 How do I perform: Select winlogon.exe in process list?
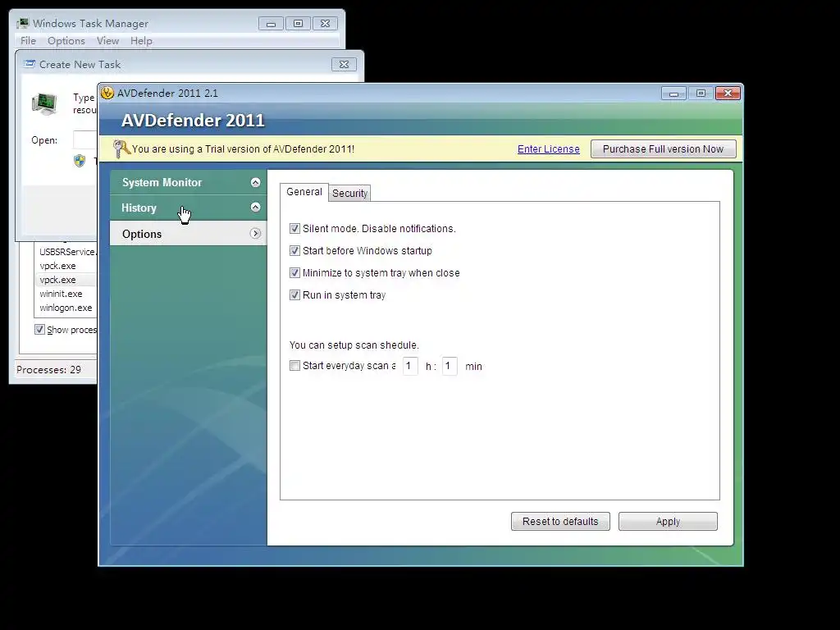click(x=66, y=308)
